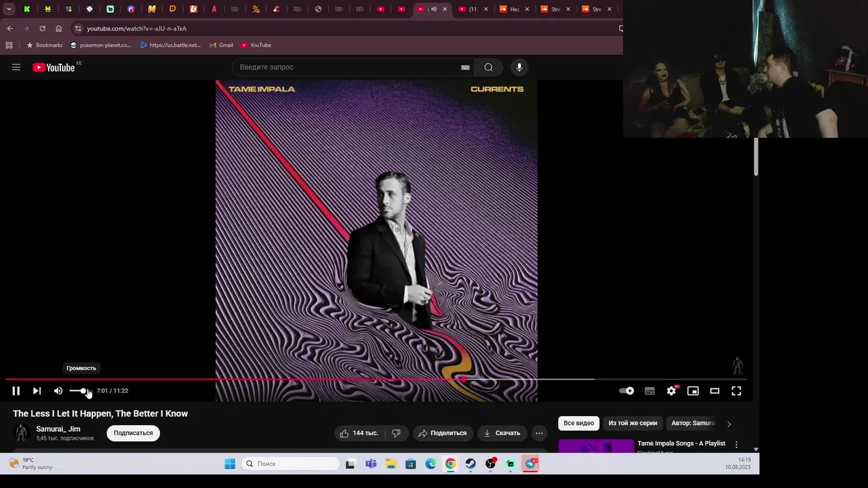Screen dimensions: 868x488
Task: Open the Bookmarks folder
Action: [x=44, y=45]
